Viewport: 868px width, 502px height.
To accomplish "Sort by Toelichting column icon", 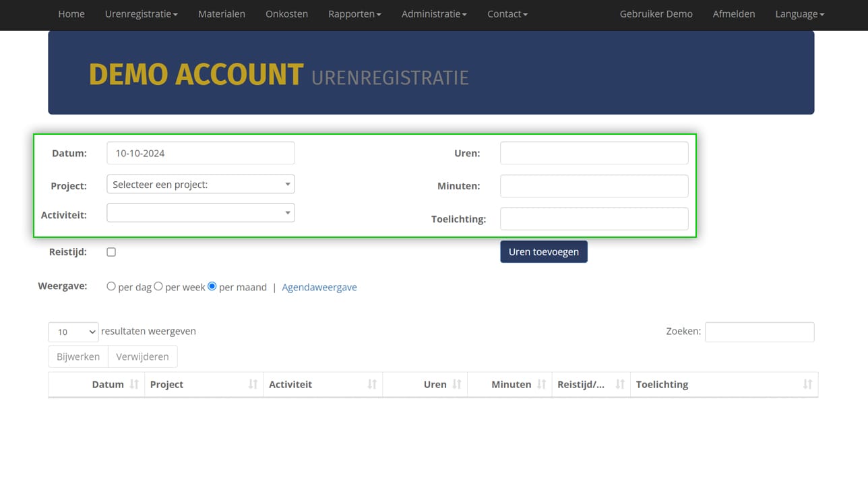I will 807,385.
